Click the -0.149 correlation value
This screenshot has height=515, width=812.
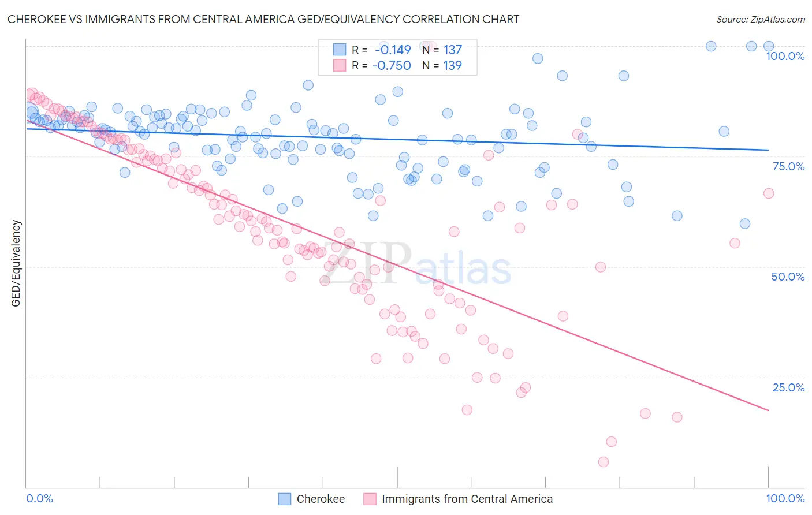[393, 50]
